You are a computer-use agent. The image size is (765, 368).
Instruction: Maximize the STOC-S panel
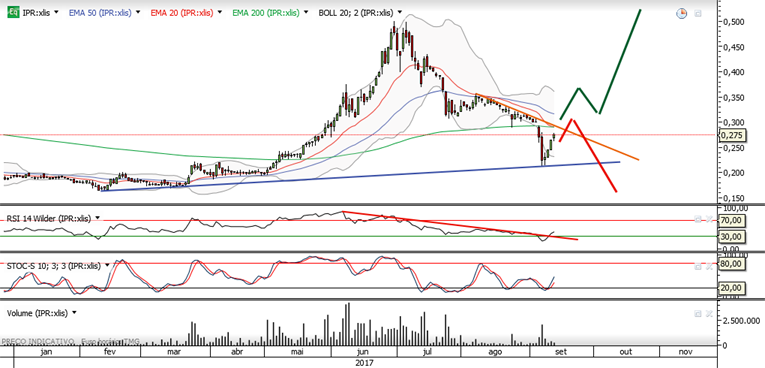[x=698, y=266]
